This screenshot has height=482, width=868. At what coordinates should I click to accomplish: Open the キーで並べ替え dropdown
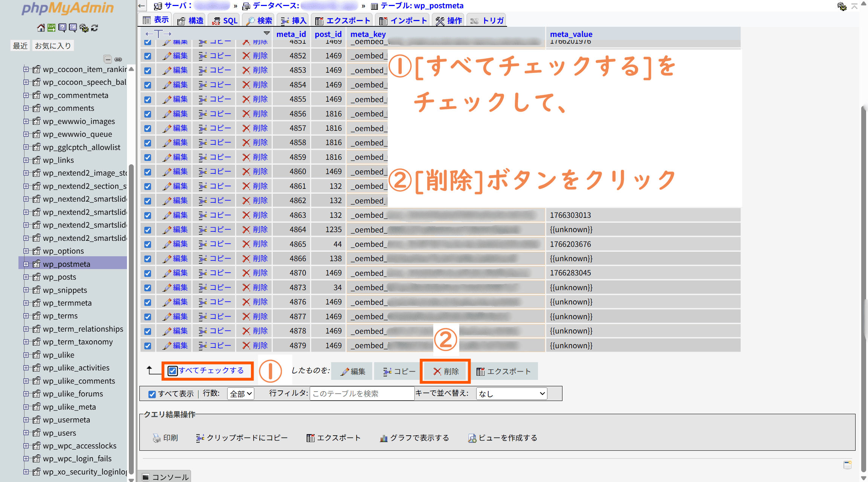511,394
